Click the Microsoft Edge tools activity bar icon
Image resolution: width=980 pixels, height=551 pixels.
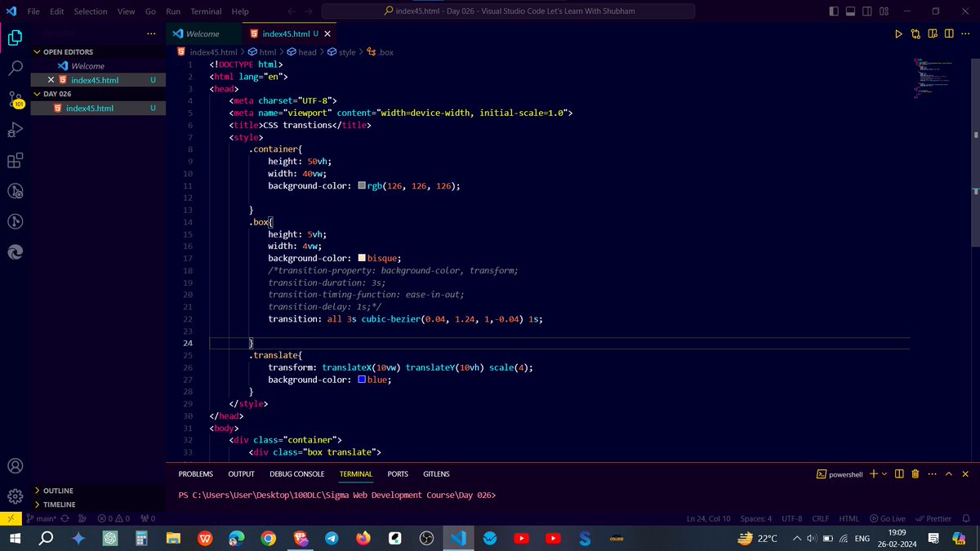tap(16, 252)
